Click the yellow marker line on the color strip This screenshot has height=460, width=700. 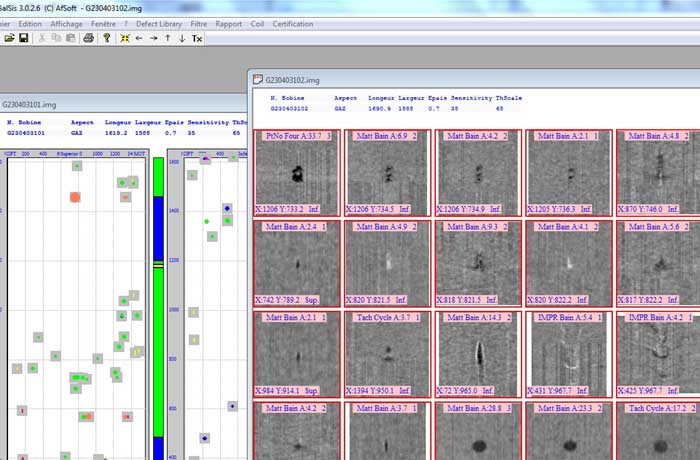tap(158, 264)
